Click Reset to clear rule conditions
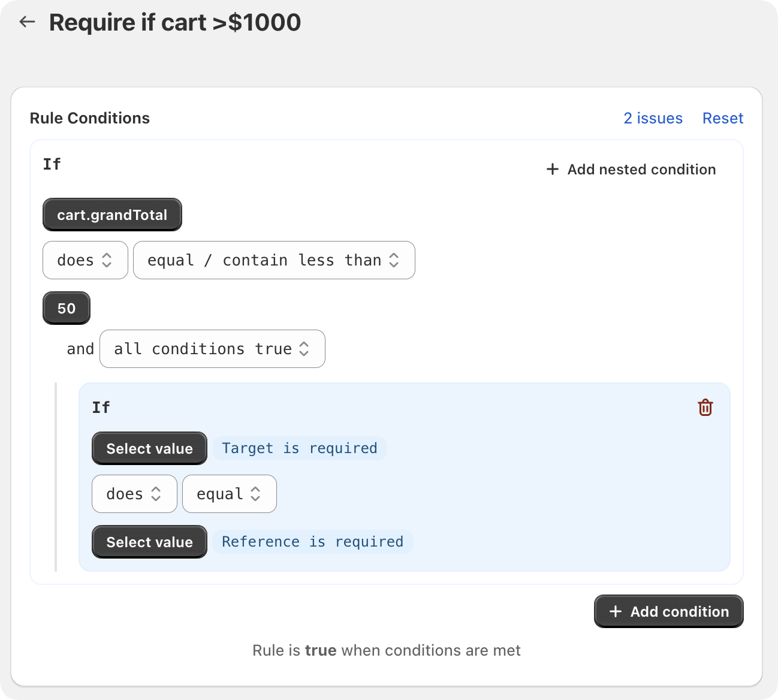 coord(723,118)
